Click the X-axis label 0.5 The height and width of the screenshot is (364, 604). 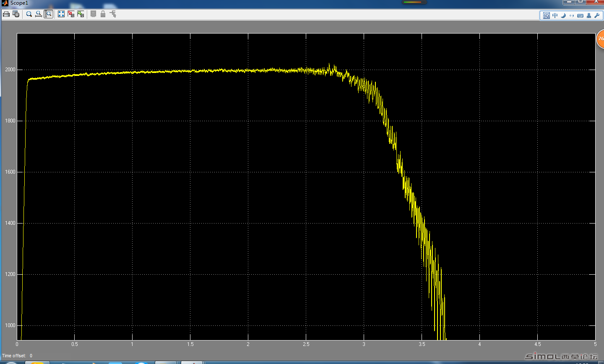(x=75, y=344)
